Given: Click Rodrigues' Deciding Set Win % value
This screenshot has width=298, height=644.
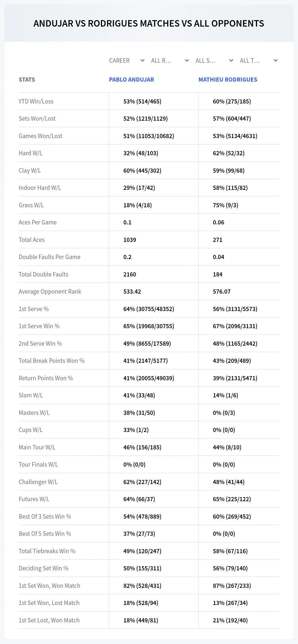Looking at the screenshot, I should tap(230, 568).
